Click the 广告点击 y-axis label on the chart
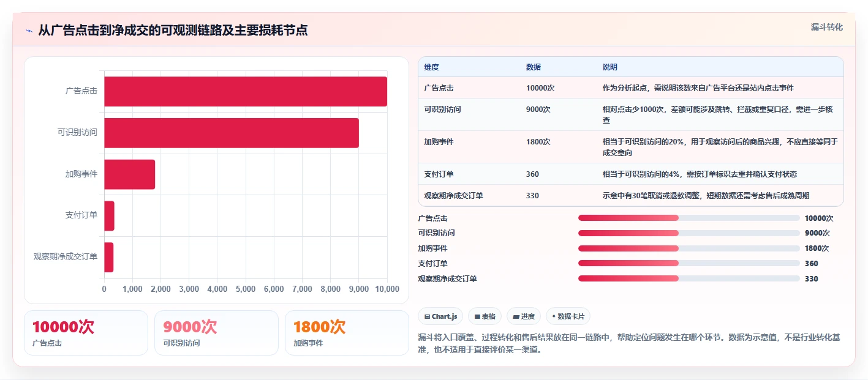The image size is (868, 380). pyautogui.click(x=81, y=91)
